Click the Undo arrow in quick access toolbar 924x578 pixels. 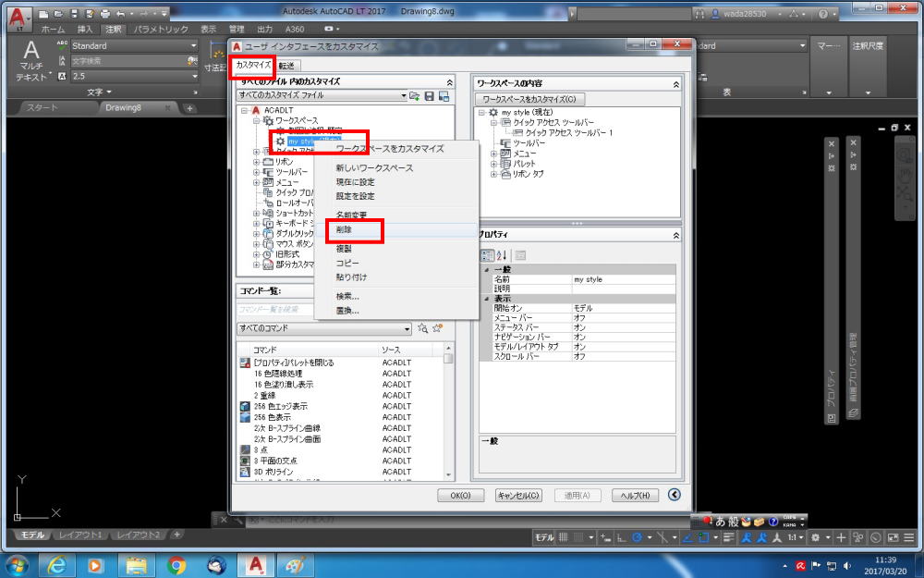[120, 13]
